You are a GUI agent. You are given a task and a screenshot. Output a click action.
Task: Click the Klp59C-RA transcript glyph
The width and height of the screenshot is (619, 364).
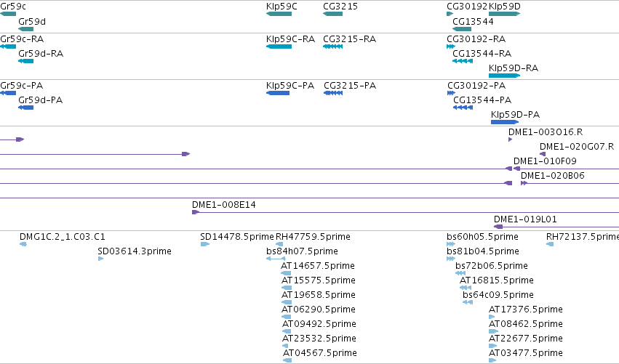(279, 46)
